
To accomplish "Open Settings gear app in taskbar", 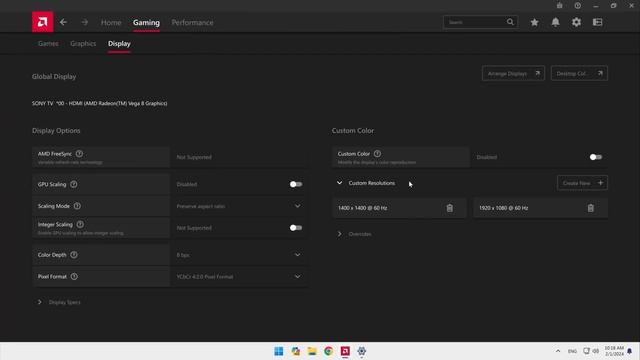I will pyautogui.click(x=362, y=351).
